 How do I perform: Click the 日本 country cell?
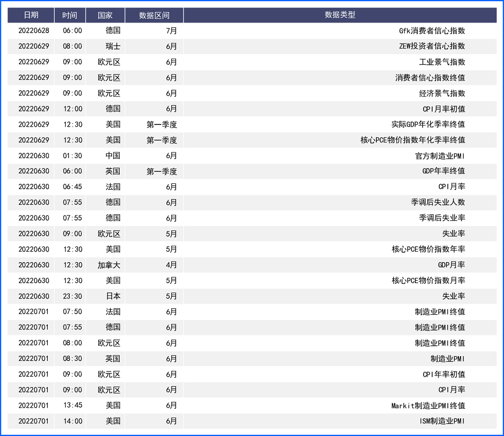click(113, 296)
